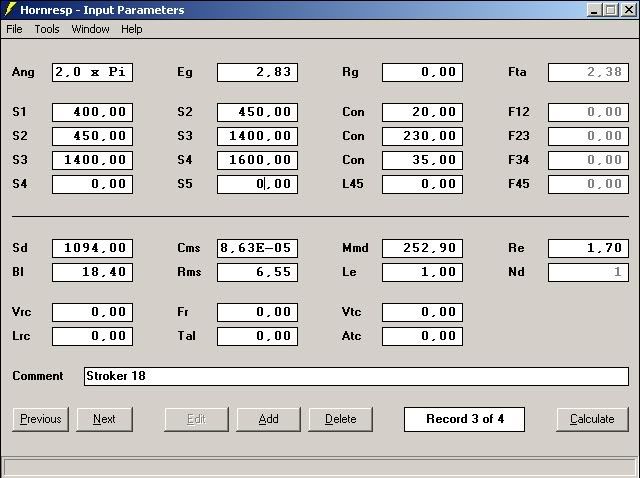Calculate the horn response

592,419
